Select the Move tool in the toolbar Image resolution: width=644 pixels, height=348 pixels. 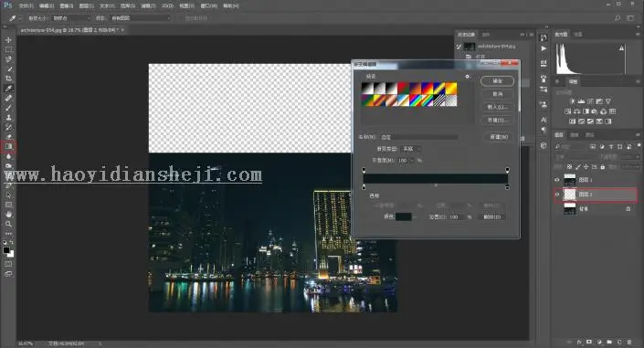(8, 40)
